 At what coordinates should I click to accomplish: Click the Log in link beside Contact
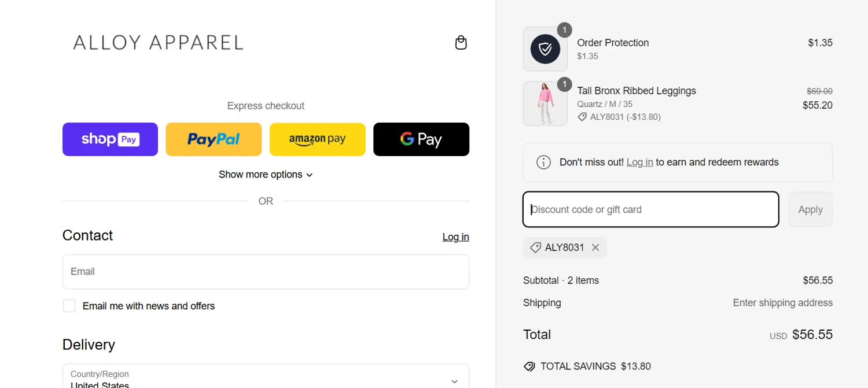pos(455,237)
